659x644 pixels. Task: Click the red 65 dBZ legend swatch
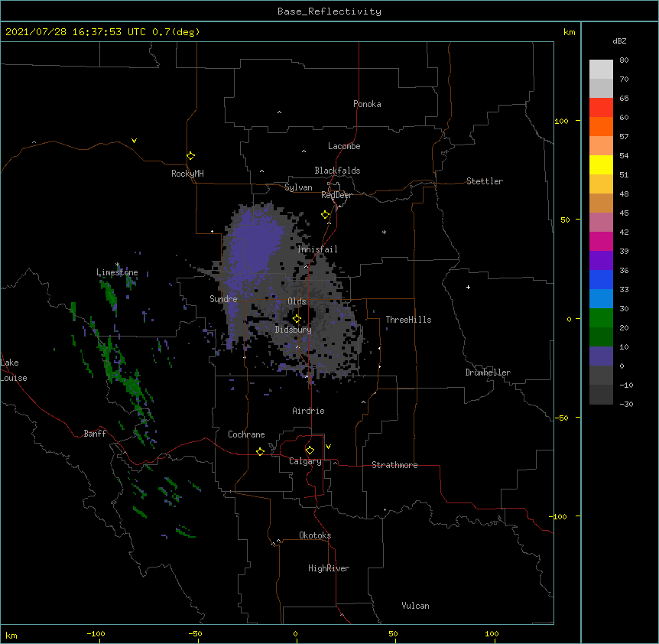[601, 107]
